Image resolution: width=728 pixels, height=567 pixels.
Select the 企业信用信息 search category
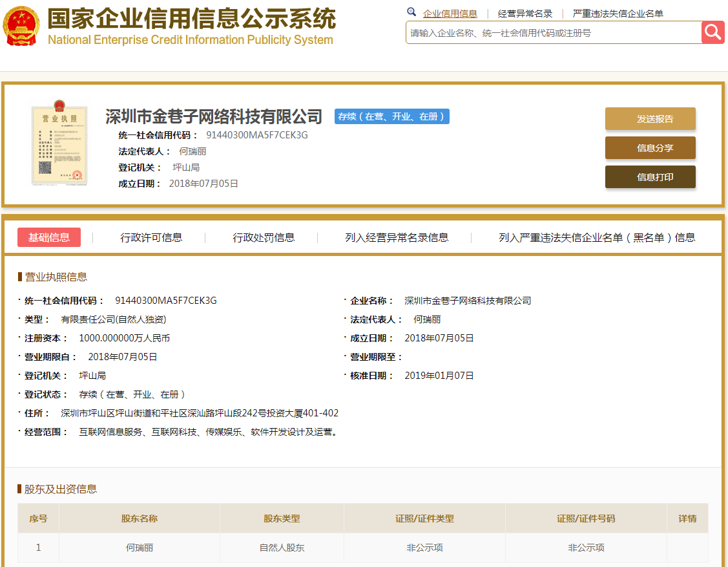[450, 14]
